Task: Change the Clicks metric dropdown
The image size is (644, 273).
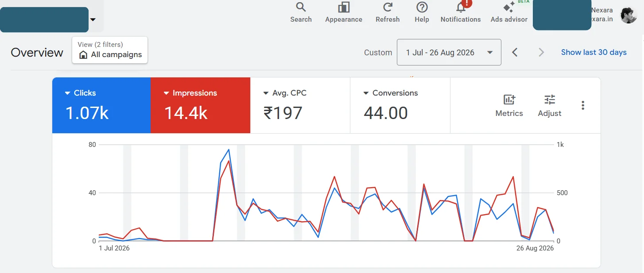Action: click(68, 93)
